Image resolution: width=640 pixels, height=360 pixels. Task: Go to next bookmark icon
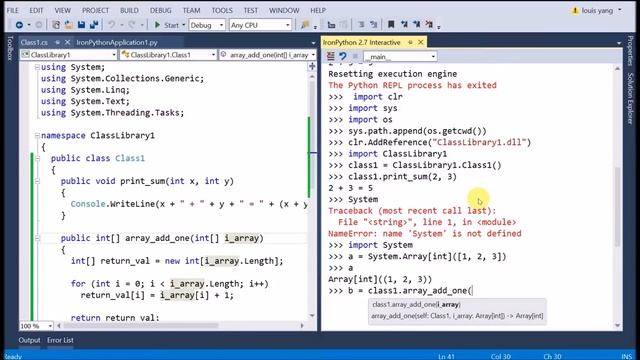pos(416,25)
